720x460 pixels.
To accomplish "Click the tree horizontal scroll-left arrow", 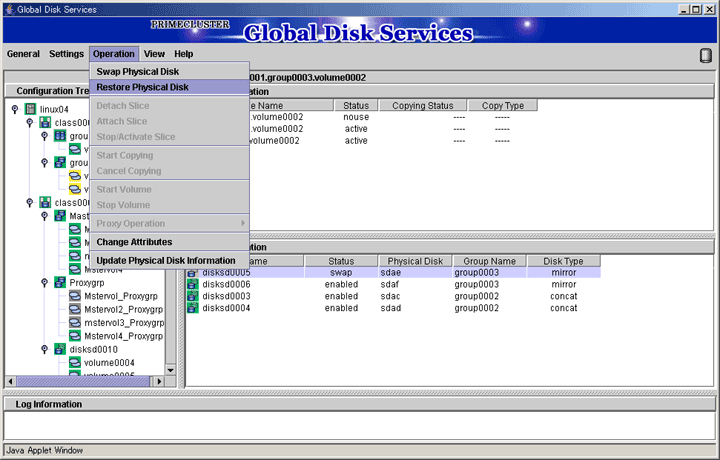I will [x=11, y=381].
